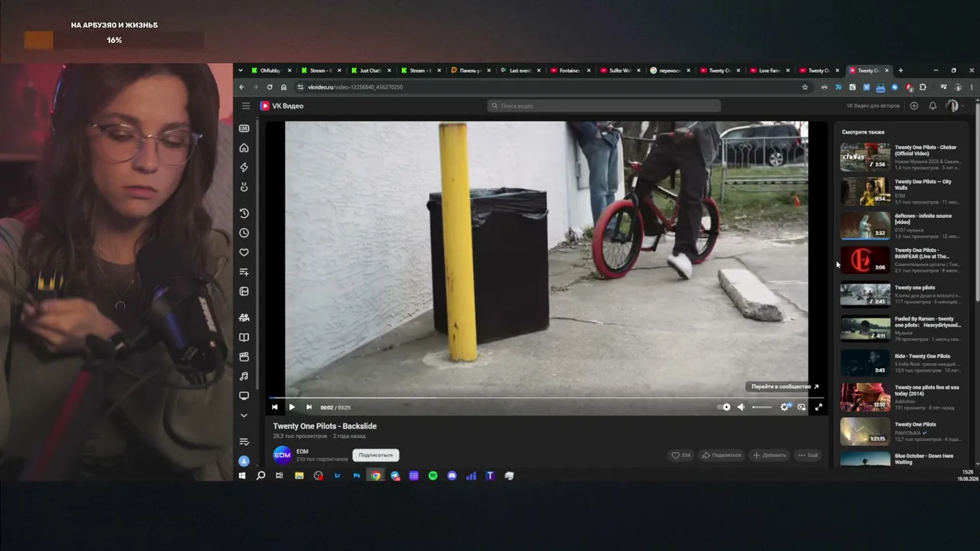Open the Ещё more options button
The width and height of the screenshot is (980, 551).
click(808, 455)
